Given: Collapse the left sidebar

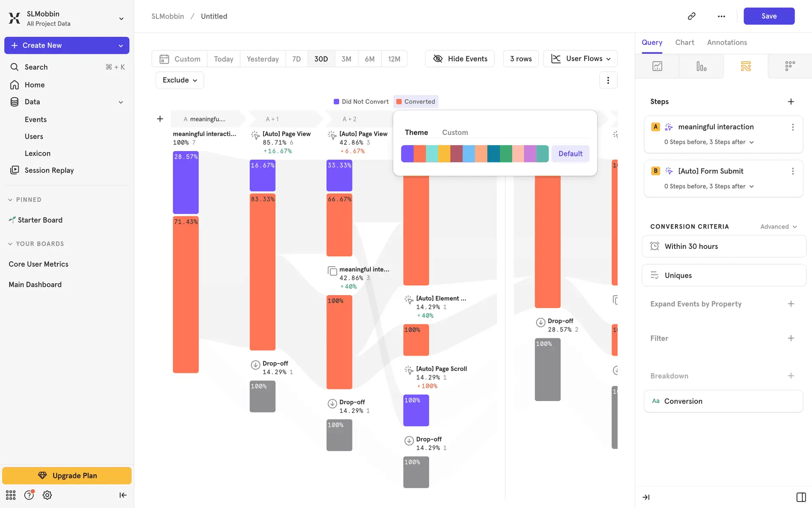Looking at the screenshot, I should (123, 495).
